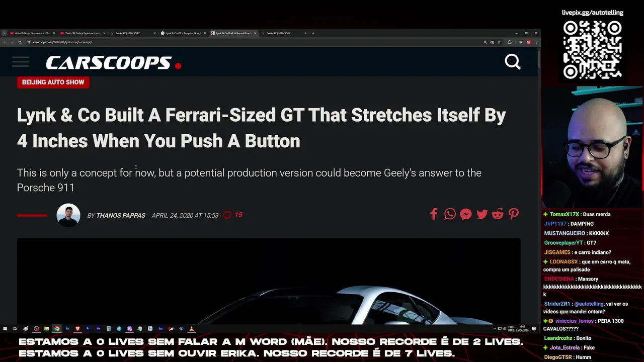Viewport: 644px width, 362px height.
Task: Share article on Reddit
Action: coord(498,214)
